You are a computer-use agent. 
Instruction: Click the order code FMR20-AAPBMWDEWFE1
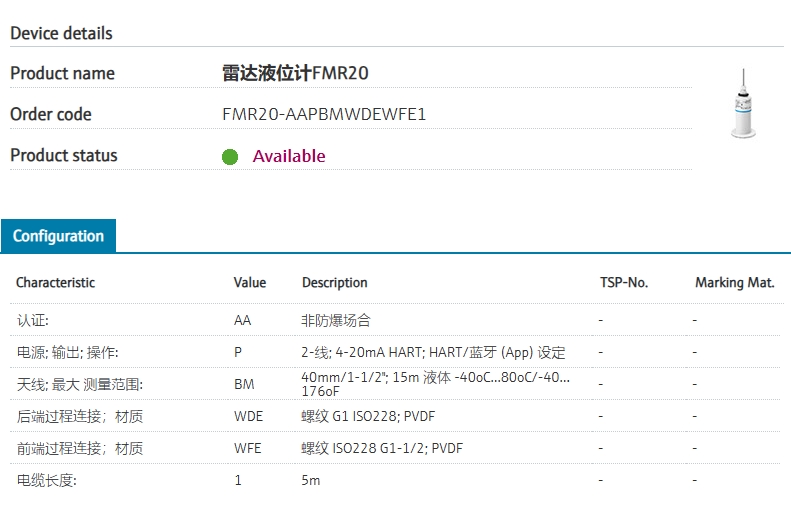pyautogui.click(x=324, y=115)
